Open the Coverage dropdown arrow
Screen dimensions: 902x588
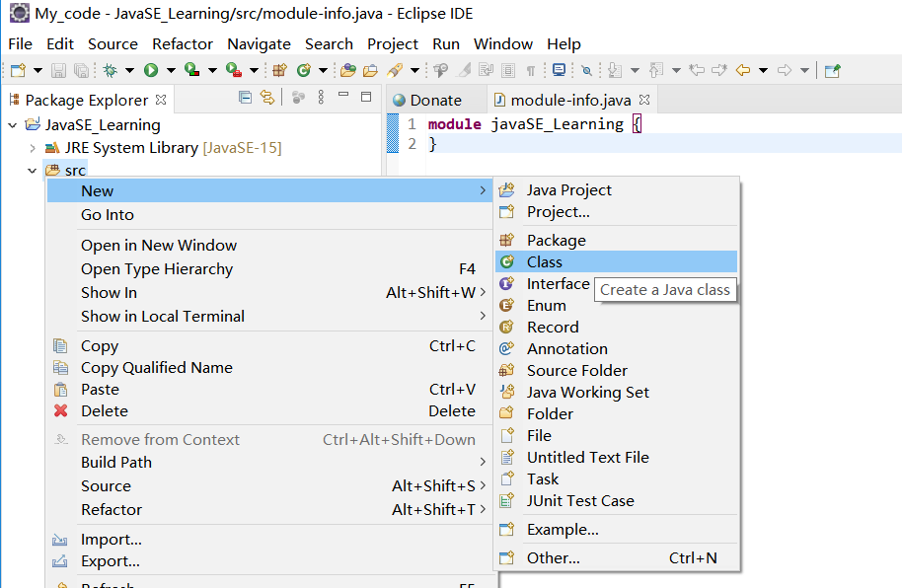(212, 70)
